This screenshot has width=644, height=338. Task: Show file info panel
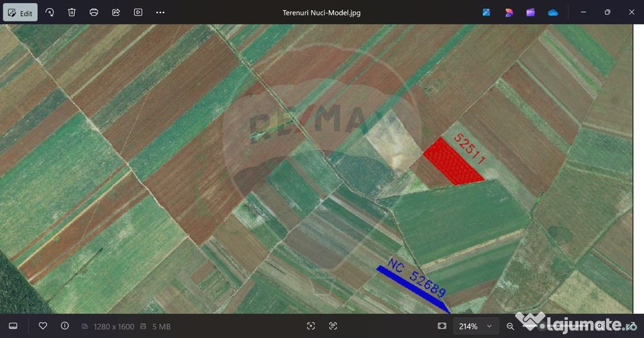pyautogui.click(x=65, y=326)
